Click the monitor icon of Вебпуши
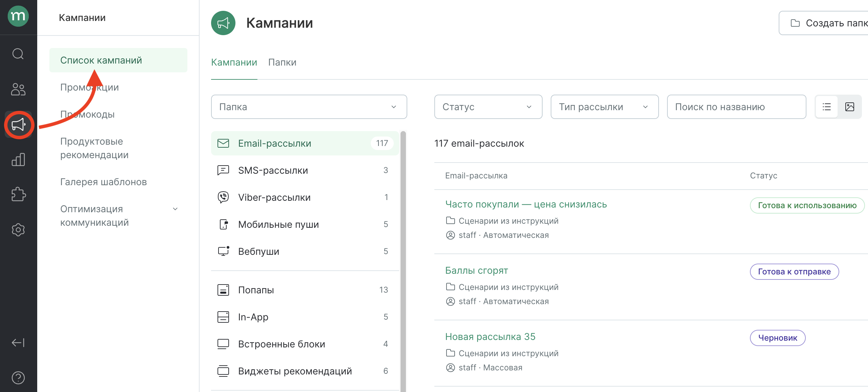 coord(224,251)
